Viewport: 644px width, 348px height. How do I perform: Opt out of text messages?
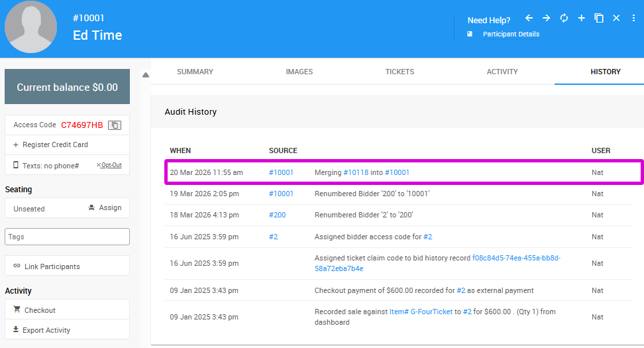tap(109, 165)
